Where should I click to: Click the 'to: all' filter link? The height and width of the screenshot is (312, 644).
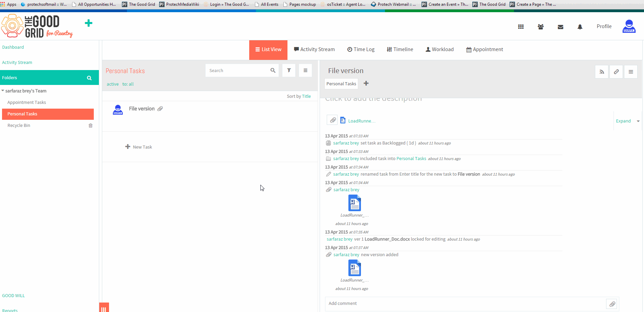pyautogui.click(x=128, y=84)
